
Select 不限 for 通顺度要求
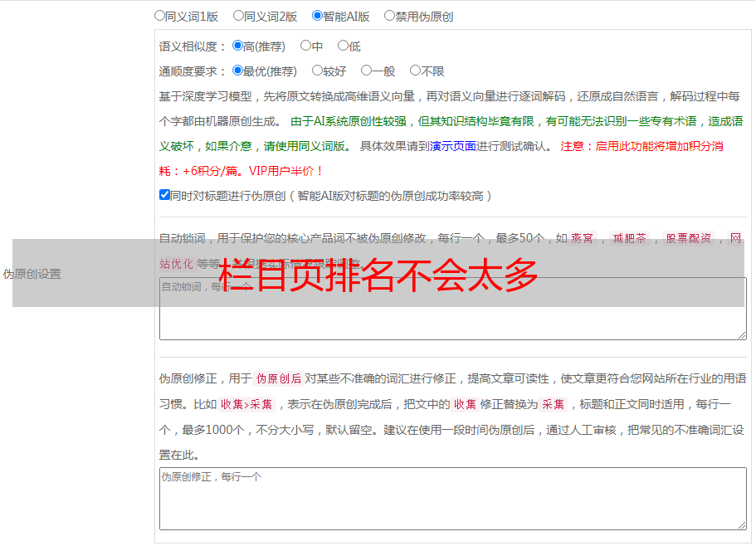point(415,71)
